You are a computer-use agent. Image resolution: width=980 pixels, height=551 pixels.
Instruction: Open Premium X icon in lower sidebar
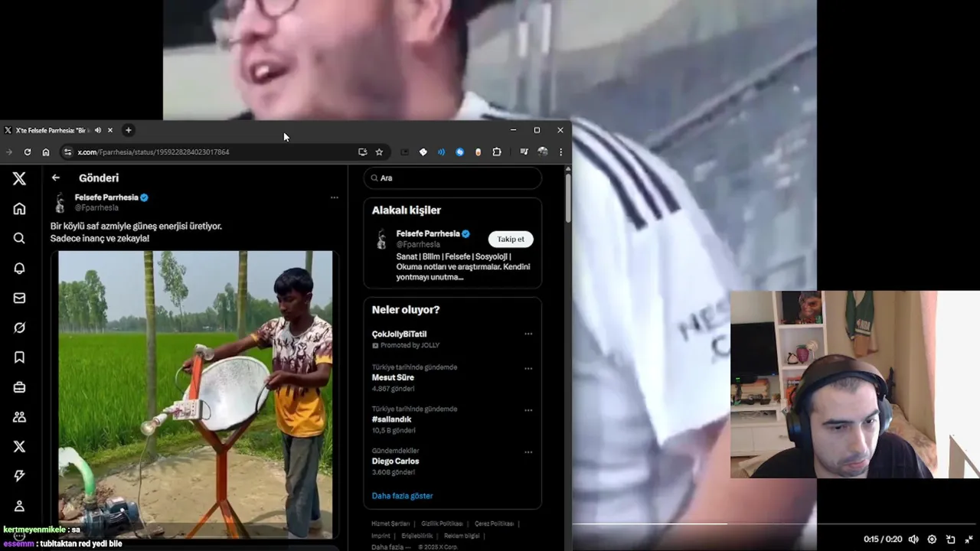19,446
